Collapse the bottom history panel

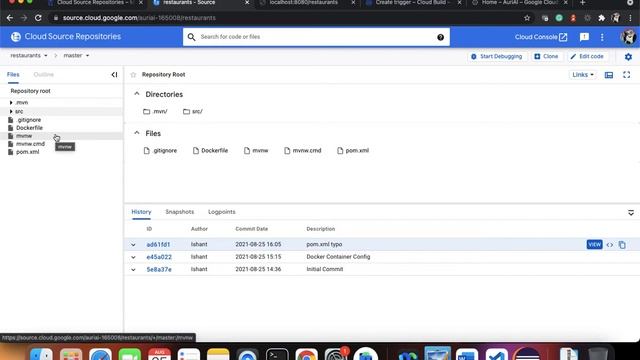pos(631,213)
